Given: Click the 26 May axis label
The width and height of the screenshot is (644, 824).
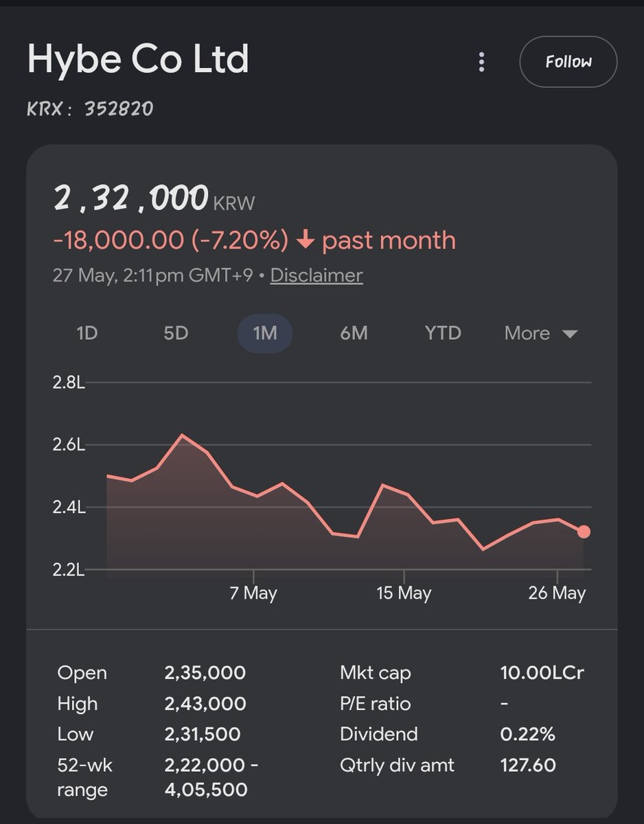Looking at the screenshot, I should [557, 593].
